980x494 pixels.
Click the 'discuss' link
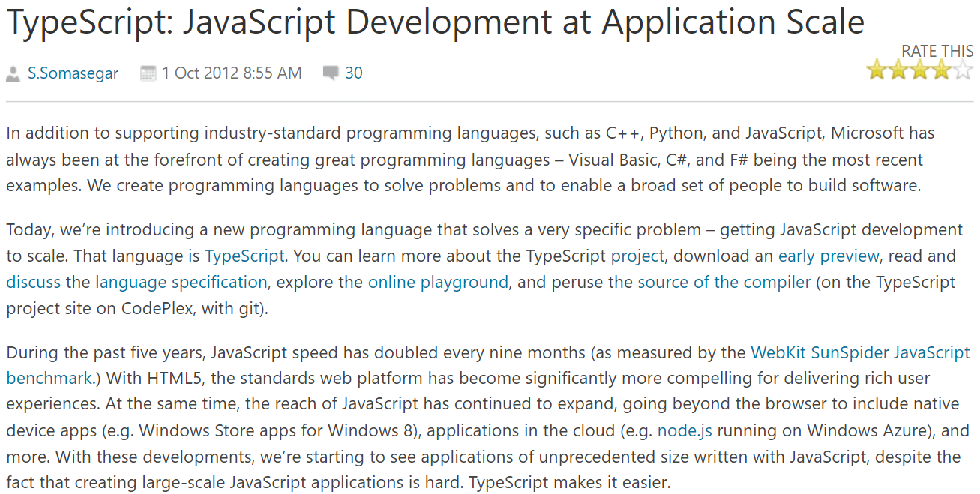click(x=34, y=283)
